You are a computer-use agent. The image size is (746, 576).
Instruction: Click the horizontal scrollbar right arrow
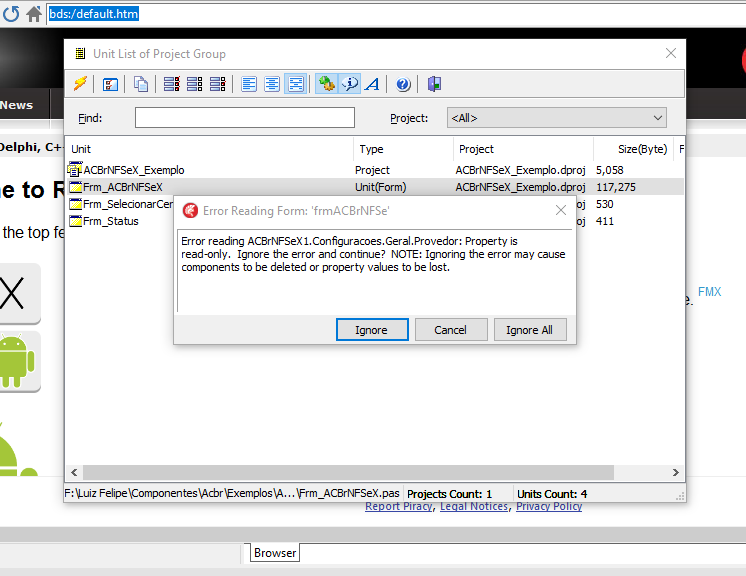click(x=676, y=472)
